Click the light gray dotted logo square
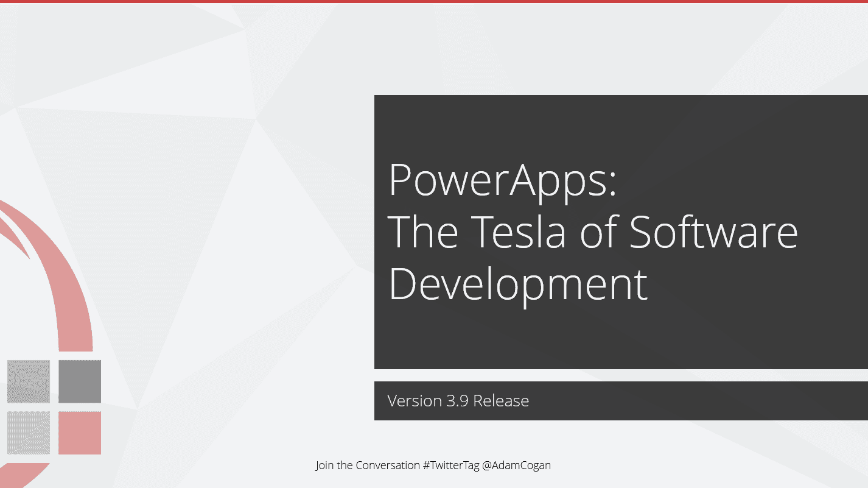 (29, 433)
